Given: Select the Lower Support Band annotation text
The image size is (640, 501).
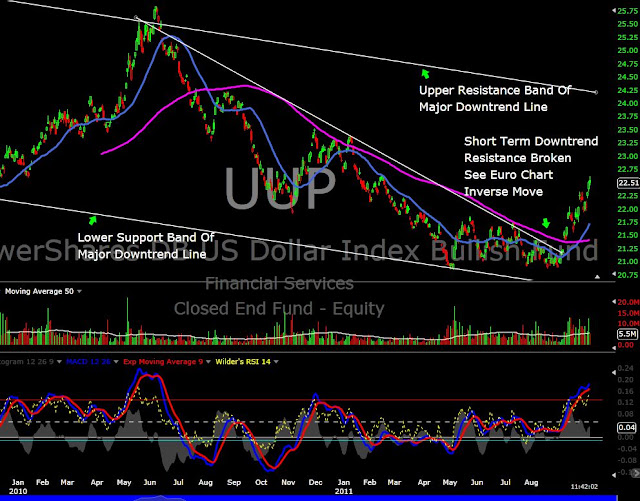Looking at the screenshot, I should (146, 246).
